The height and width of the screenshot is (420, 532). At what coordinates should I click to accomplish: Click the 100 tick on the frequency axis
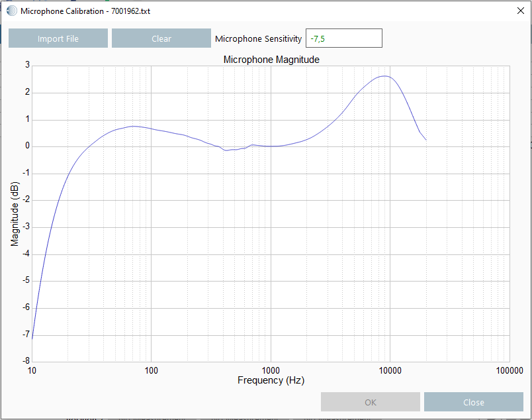coord(152,370)
